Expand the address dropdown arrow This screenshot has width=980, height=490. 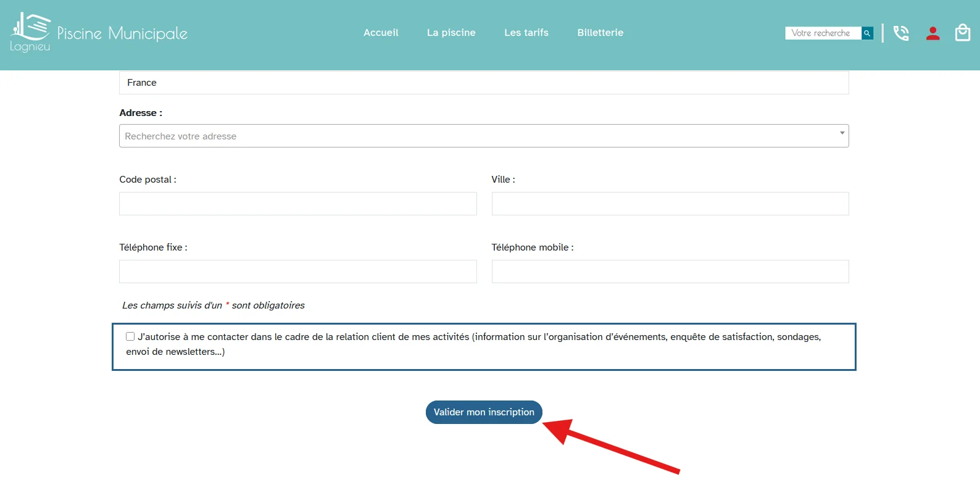842,133
